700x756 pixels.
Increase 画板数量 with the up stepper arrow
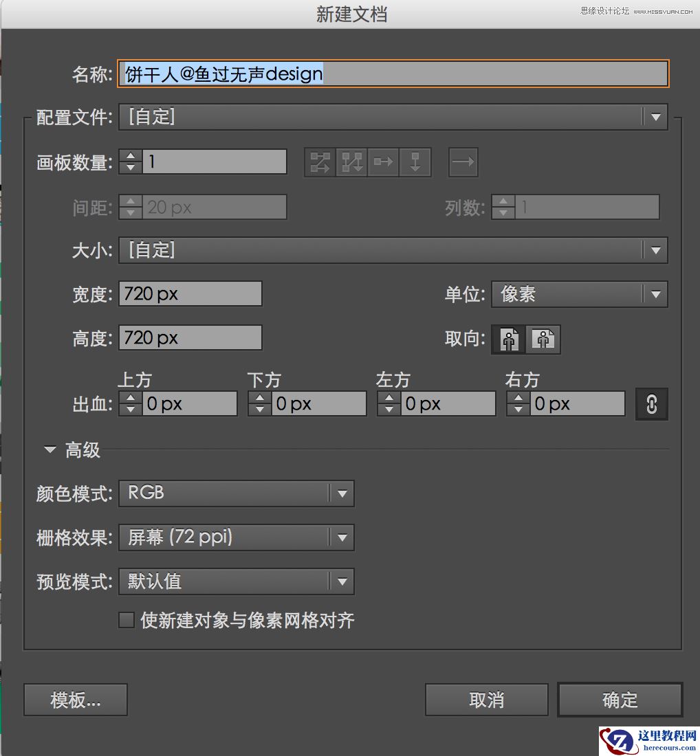click(x=130, y=157)
